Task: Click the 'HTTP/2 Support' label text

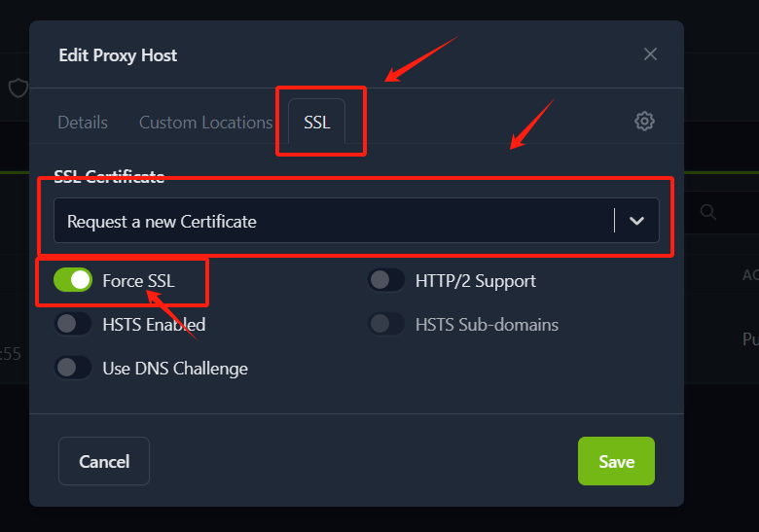Action: point(475,281)
